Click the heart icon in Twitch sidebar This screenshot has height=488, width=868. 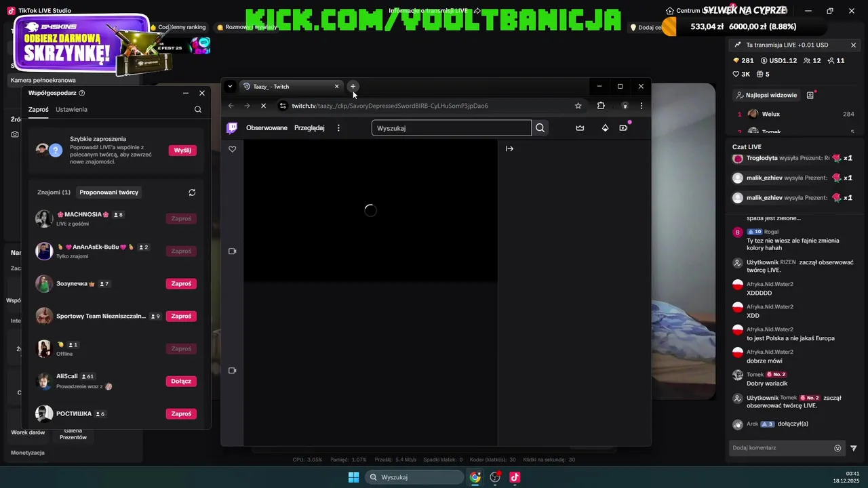[x=233, y=149]
